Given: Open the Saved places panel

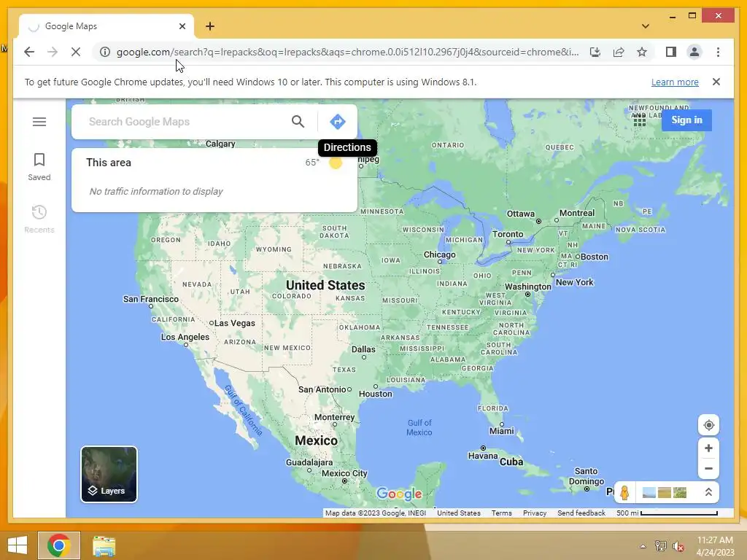Looking at the screenshot, I should 39,167.
